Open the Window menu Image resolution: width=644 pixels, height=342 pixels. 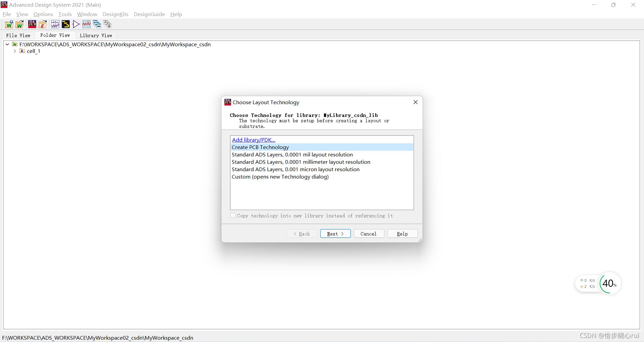click(x=87, y=14)
